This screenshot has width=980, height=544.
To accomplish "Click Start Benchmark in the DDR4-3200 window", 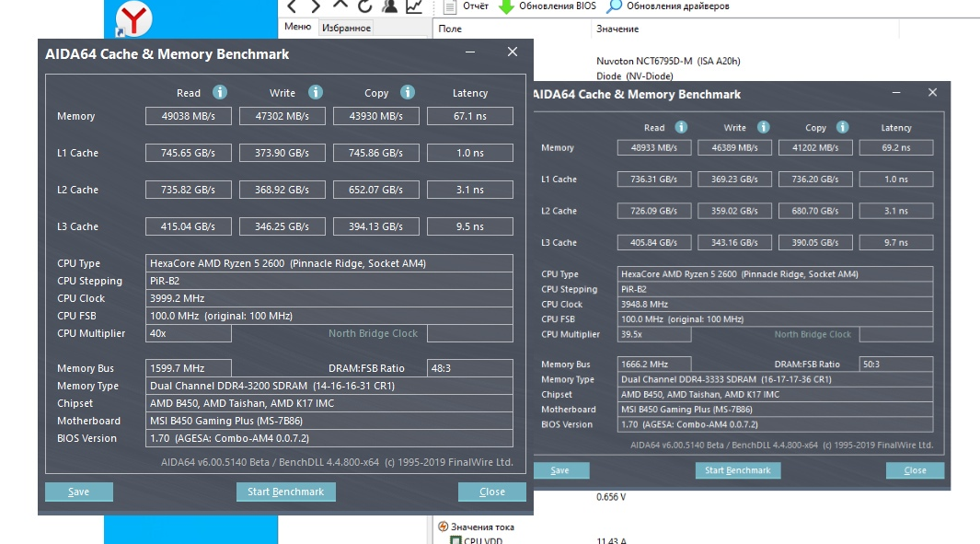I will (285, 492).
